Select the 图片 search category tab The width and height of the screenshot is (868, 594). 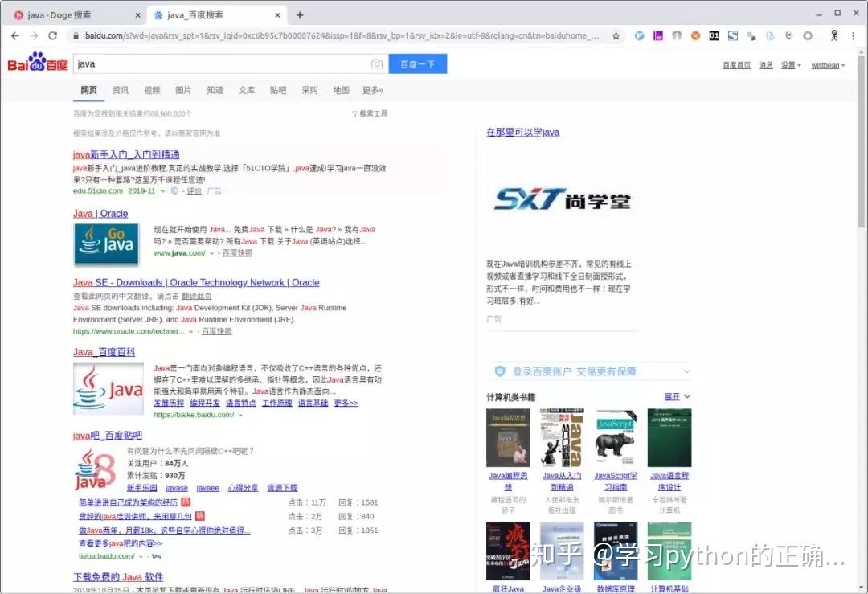(183, 90)
